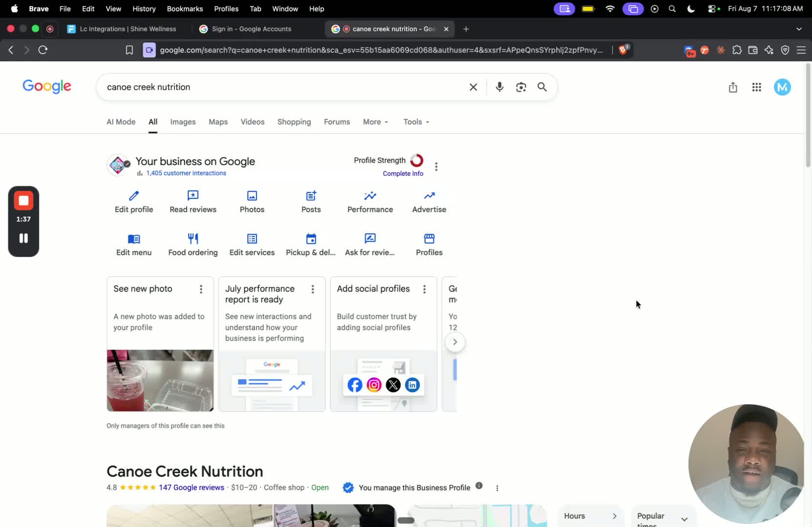Open the Photos shortcut icon
The width and height of the screenshot is (812, 527).
point(252,196)
